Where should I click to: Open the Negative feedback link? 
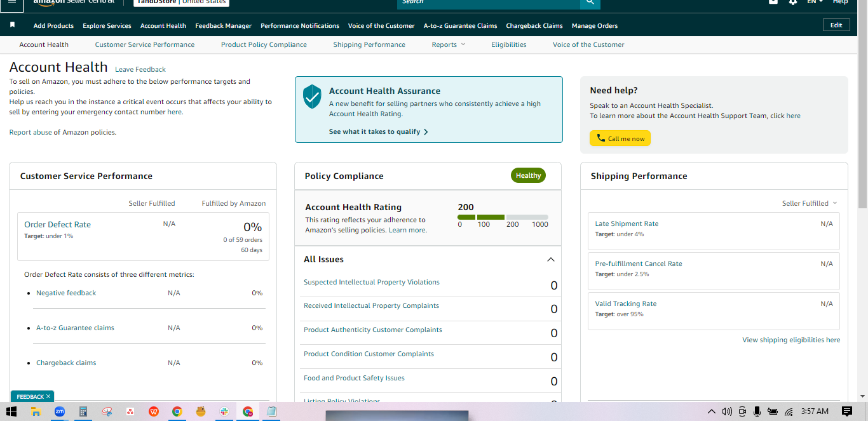[x=66, y=293]
